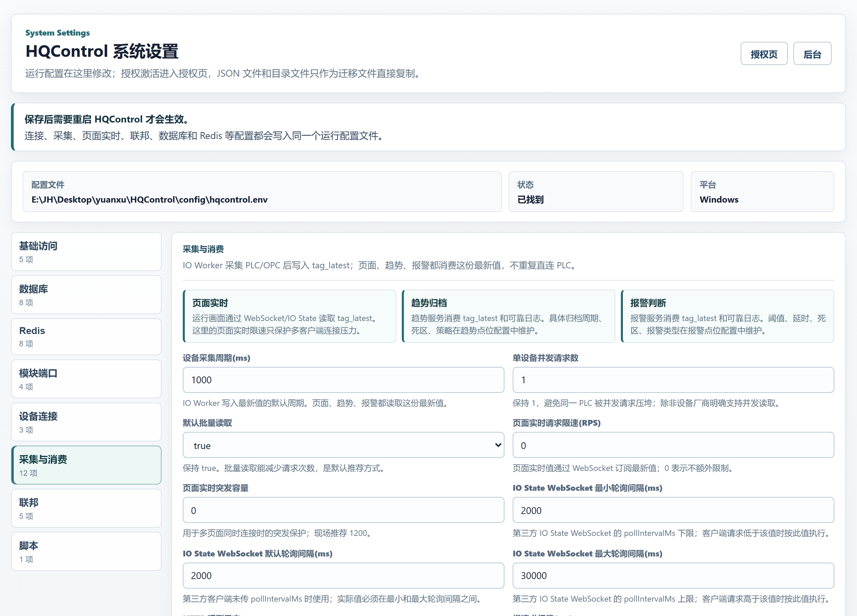Switch to the 联邦 settings category
Image resolution: width=857 pixels, height=616 pixels.
click(x=86, y=508)
